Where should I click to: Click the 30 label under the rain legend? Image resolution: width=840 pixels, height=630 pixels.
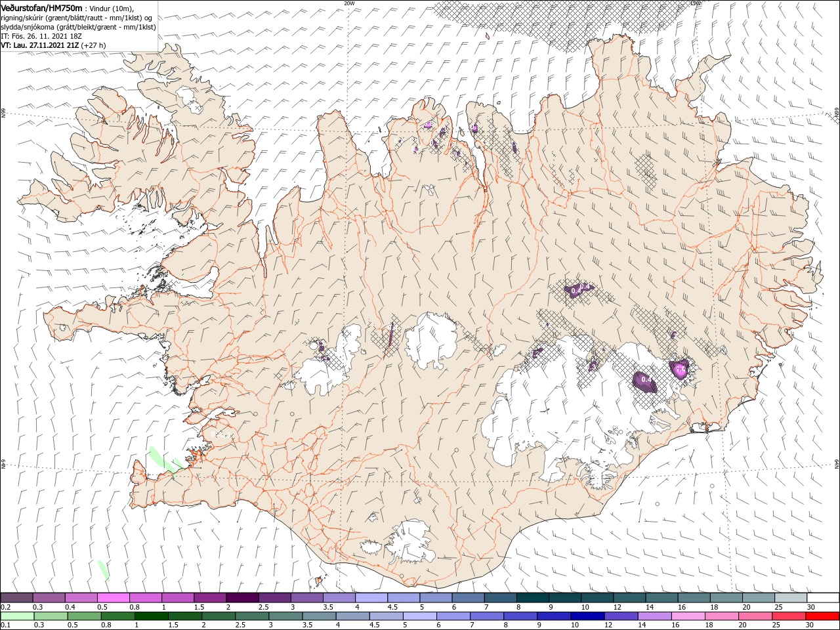coord(810,625)
